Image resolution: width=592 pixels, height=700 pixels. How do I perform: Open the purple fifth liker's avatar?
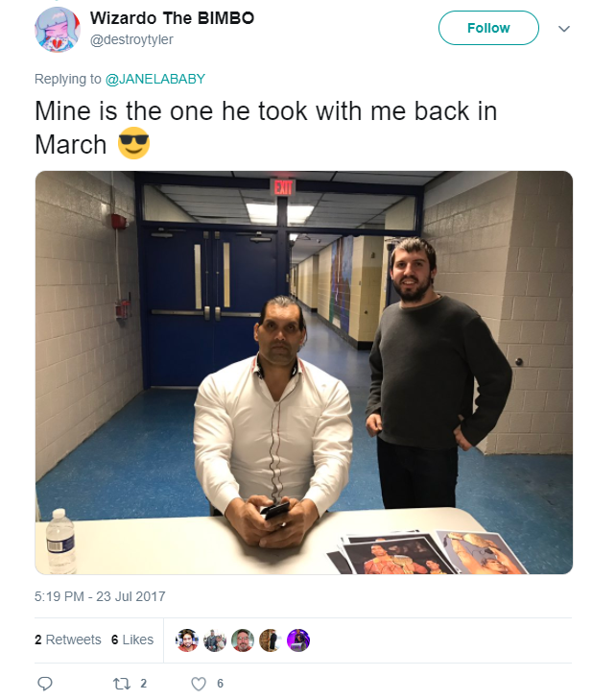coord(298,640)
